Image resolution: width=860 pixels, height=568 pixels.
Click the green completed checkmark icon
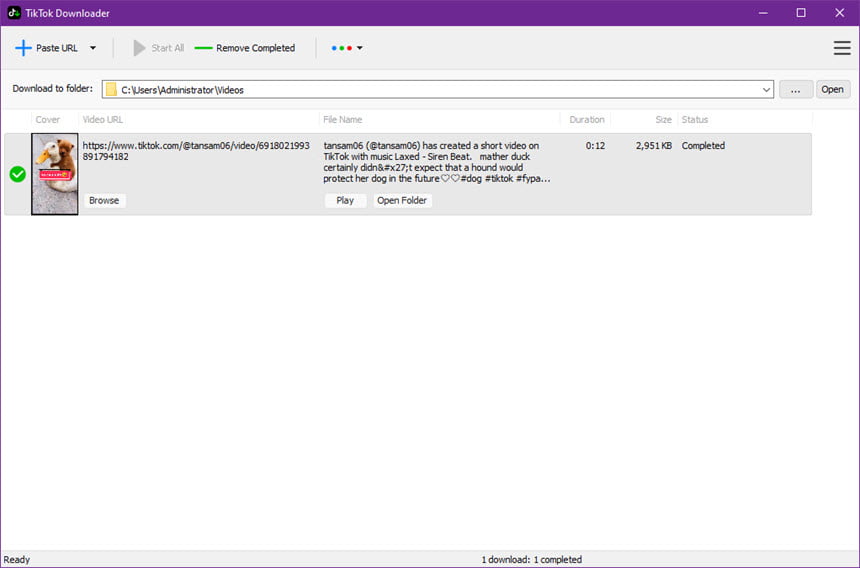coord(18,174)
